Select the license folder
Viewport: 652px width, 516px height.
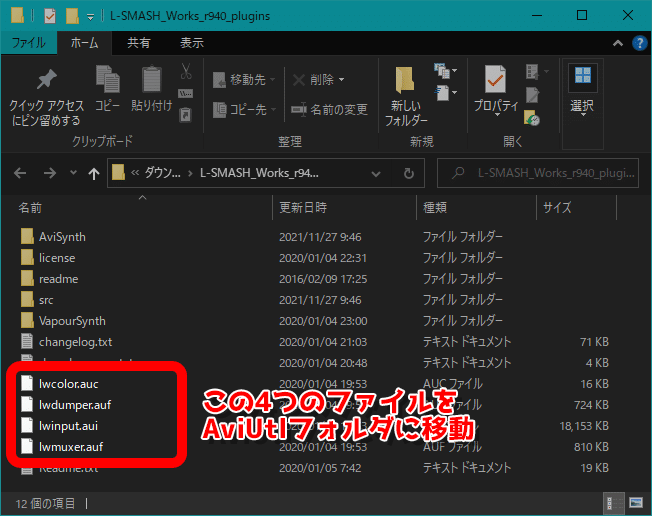[57, 258]
